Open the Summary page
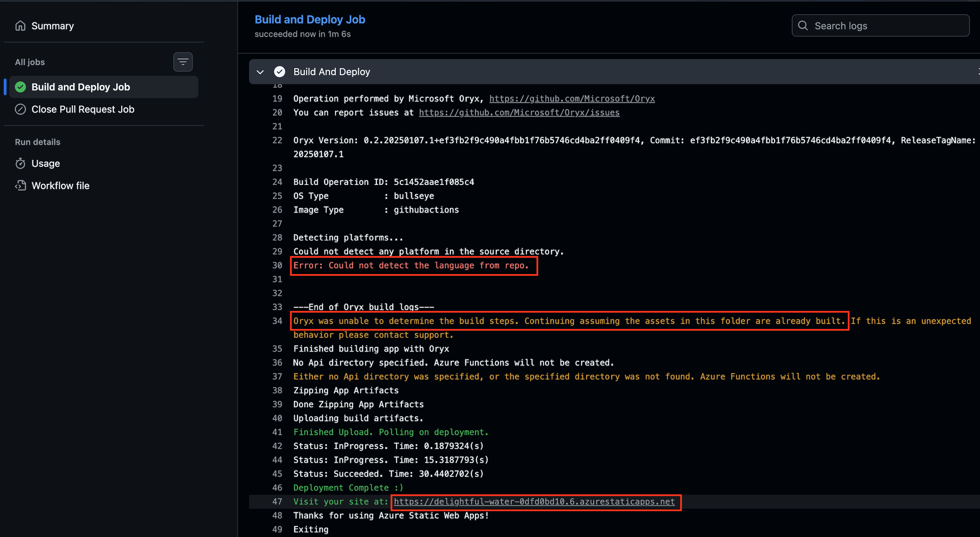The width and height of the screenshot is (980, 537). pyautogui.click(x=52, y=26)
